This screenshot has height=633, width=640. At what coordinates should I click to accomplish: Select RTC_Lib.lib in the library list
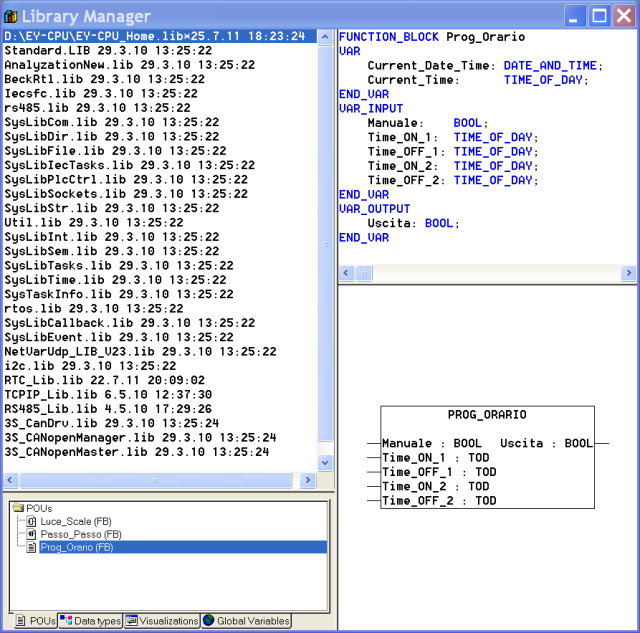click(104, 380)
